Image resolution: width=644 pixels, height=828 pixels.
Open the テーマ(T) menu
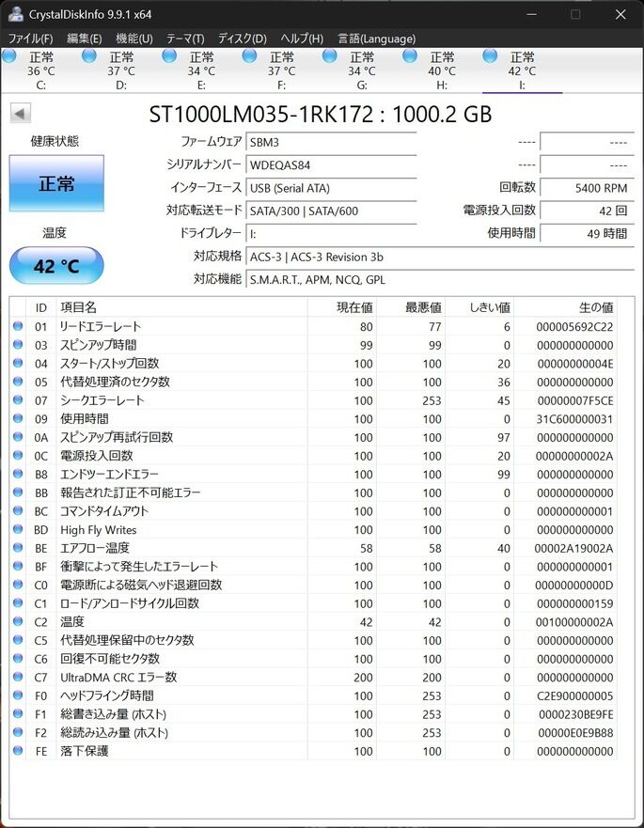[x=185, y=39]
